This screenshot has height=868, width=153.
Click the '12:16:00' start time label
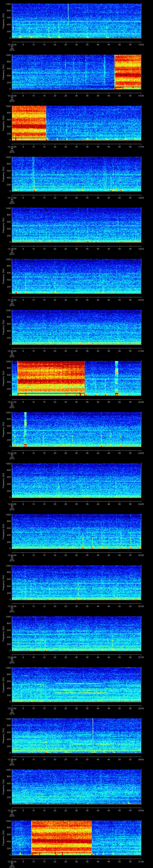pyautogui.click(x=12, y=147)
